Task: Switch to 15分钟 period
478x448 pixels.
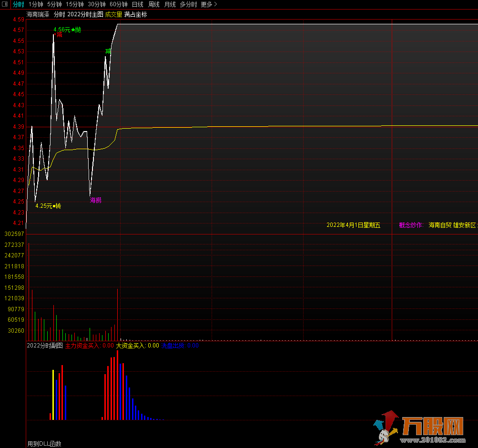Action: point(75,4)
